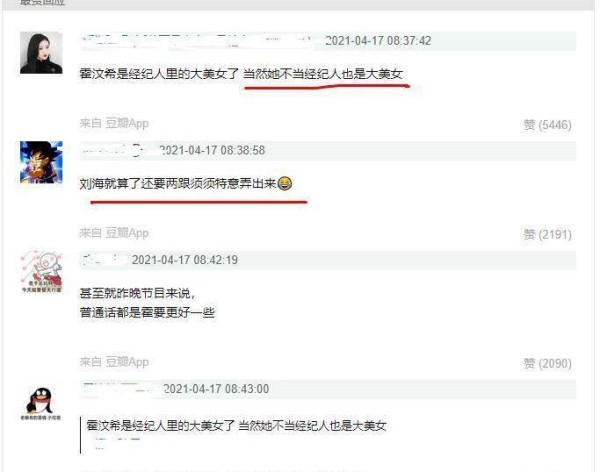Click 来自 豆瓣App under the third comment

[x=114, y=362]
